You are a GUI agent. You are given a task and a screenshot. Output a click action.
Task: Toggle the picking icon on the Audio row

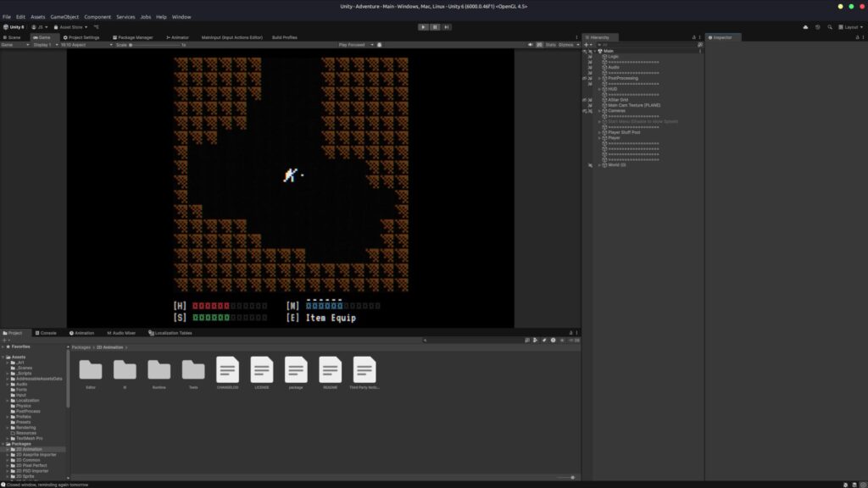coord(590,68)
